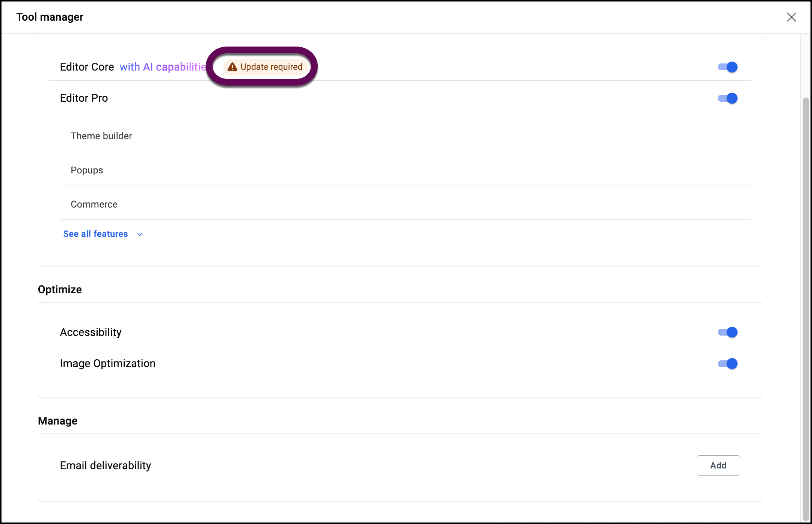Turn off the Accessibility toggle
Screen dimensions: 812x524
(727, 332)
